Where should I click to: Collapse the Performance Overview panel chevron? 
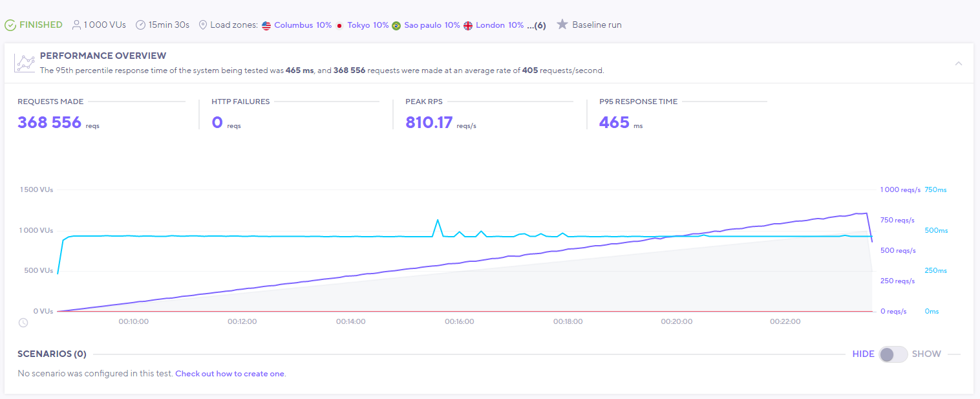point(959,63)
